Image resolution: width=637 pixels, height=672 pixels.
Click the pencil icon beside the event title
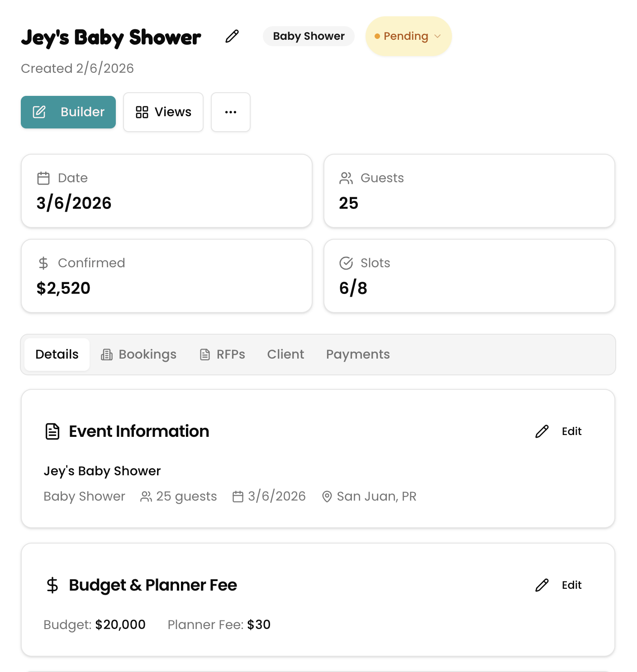tap(232, 36)
